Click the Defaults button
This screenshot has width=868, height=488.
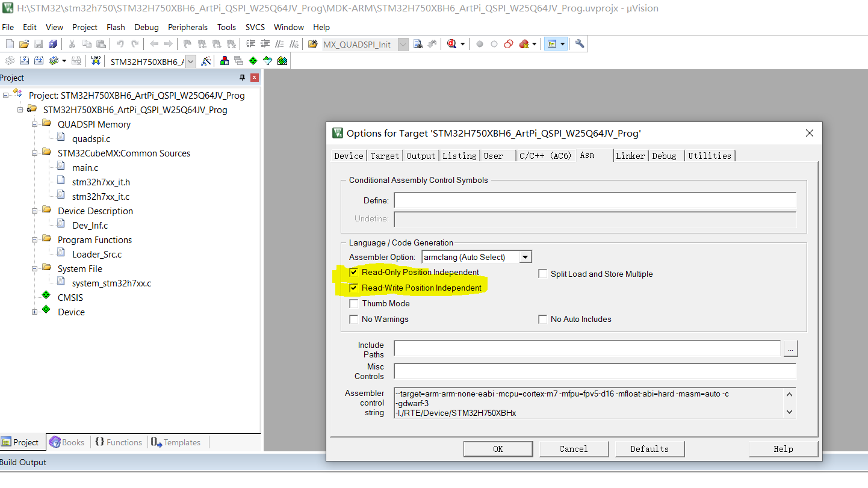(649, 449)
